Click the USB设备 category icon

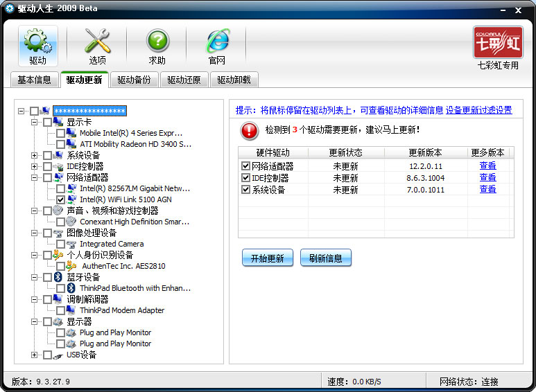click(58, 355)
